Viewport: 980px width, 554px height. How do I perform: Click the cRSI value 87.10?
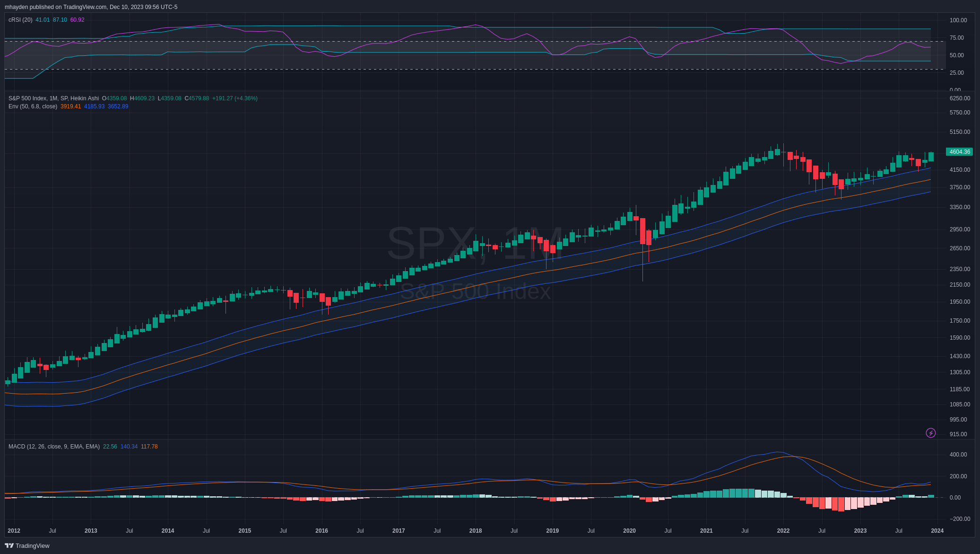pos(60,20)
